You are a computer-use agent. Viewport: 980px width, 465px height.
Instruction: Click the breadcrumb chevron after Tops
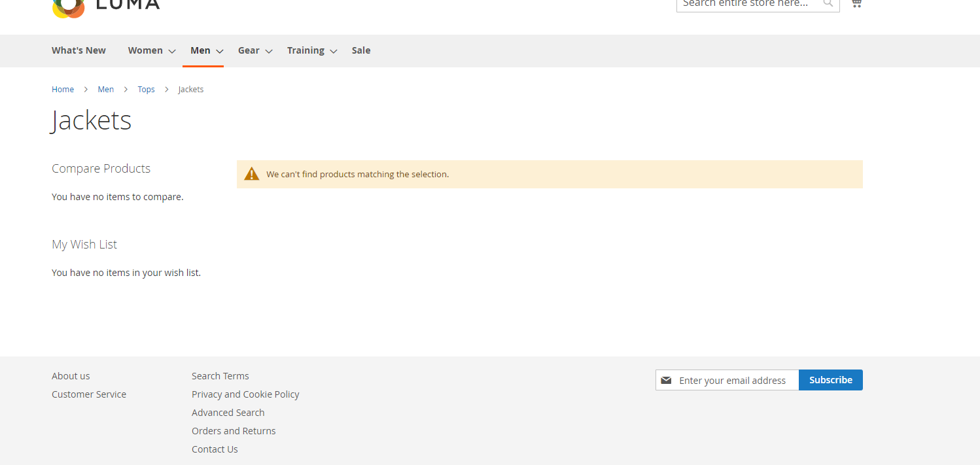(166, 89)
